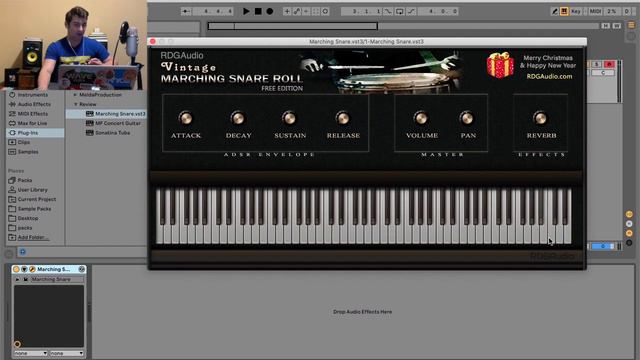The height and width of the screenshot is (360, 640).
Task: Select Samples browser category
Action: 28,152
